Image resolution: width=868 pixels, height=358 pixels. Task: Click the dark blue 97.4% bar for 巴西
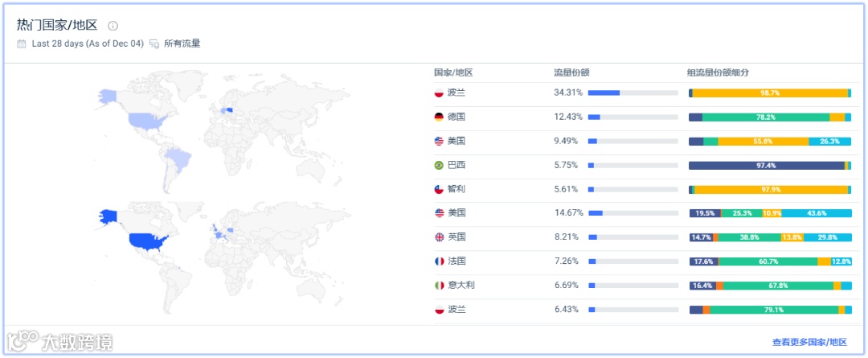tap(767, 165)
